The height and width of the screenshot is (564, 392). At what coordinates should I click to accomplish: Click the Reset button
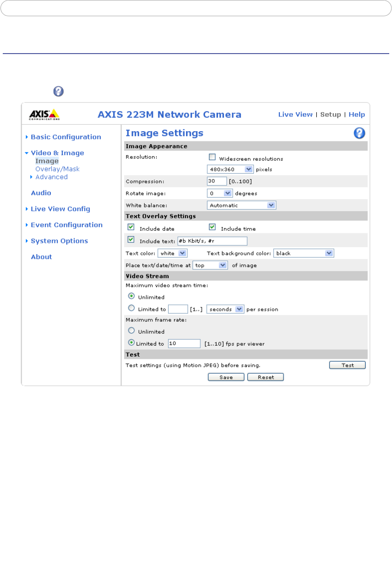(x=265, y=377)
